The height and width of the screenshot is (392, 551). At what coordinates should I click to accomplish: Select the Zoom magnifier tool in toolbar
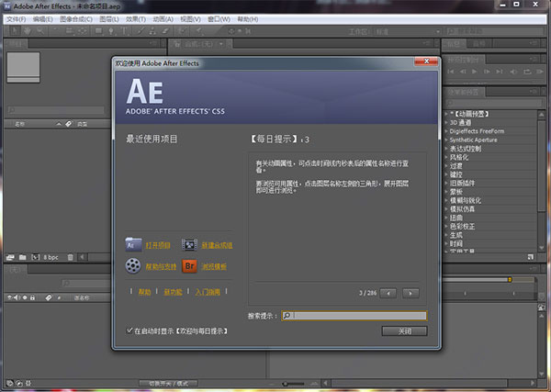click(x=40, y=31)
